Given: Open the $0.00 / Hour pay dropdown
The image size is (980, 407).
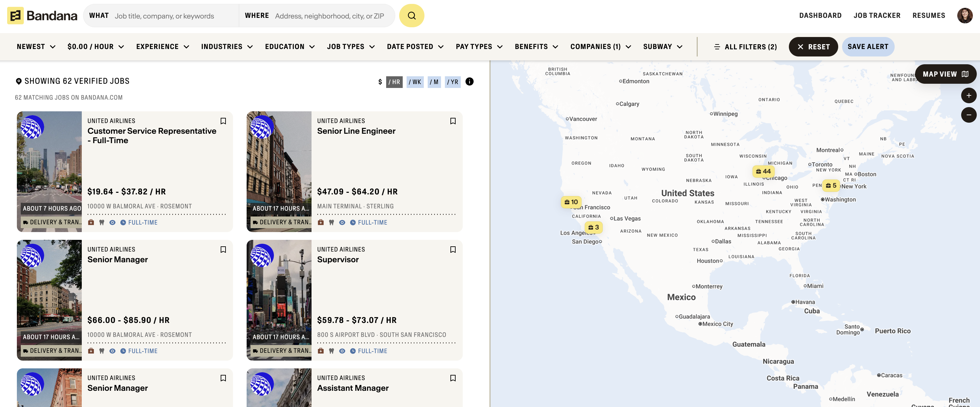Looking at the screenshot, I should point(96,47).
